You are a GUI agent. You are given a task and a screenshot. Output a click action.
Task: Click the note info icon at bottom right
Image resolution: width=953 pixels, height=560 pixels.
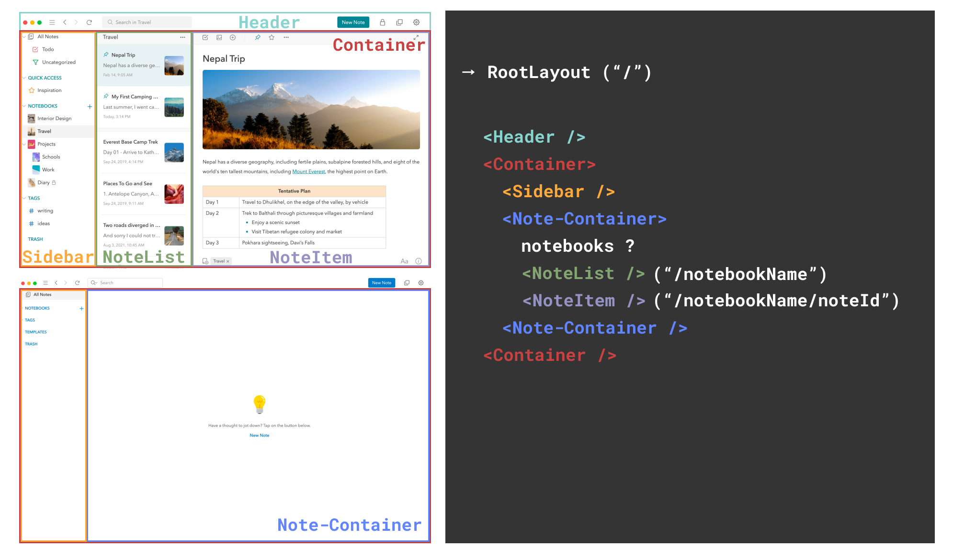[x=419, y=261]
